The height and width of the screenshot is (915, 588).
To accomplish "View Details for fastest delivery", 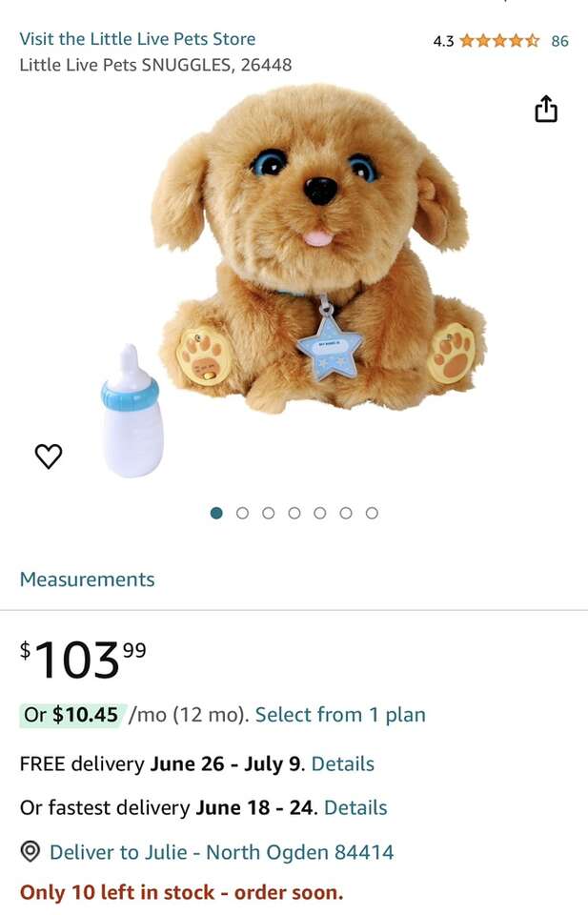I will (355, 807).
